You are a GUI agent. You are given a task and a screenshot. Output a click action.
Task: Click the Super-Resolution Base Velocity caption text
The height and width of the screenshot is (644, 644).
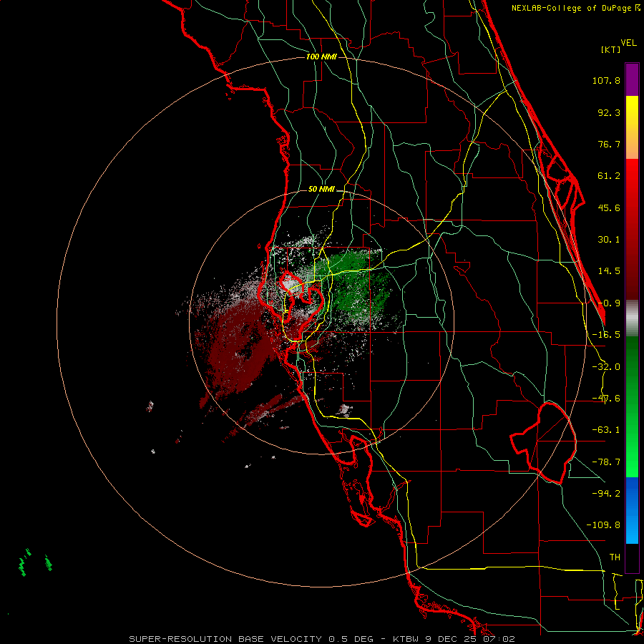(321, 639)
